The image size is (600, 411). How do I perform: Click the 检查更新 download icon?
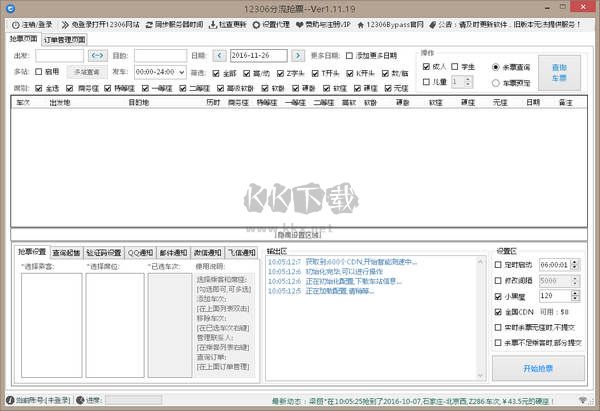click(213, 25)
